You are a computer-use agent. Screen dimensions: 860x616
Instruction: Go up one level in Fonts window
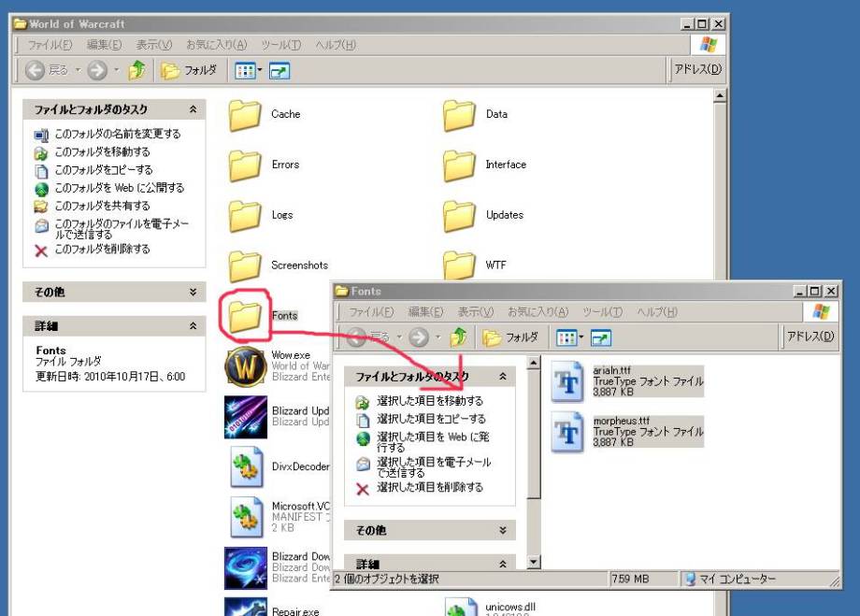(459, 337)
